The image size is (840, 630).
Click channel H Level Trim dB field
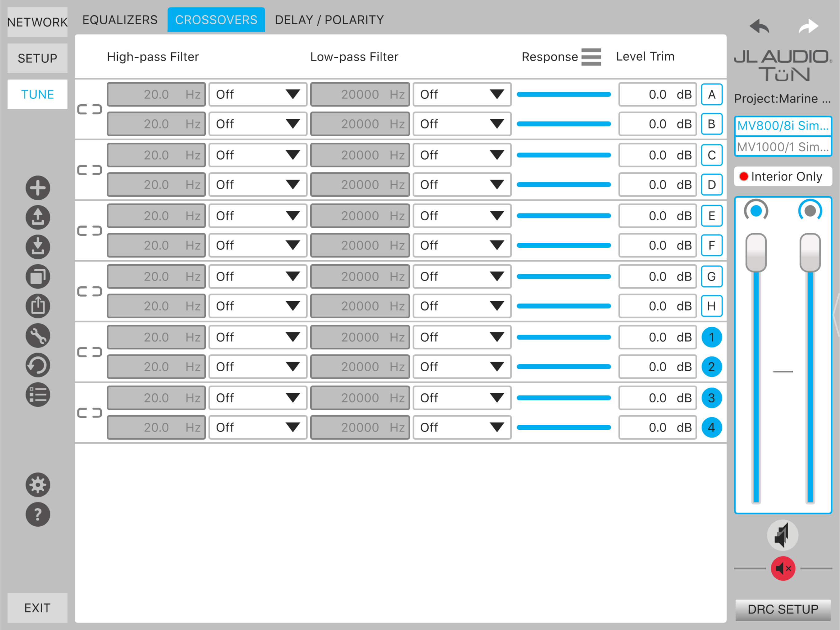click(x=657, y=306)
